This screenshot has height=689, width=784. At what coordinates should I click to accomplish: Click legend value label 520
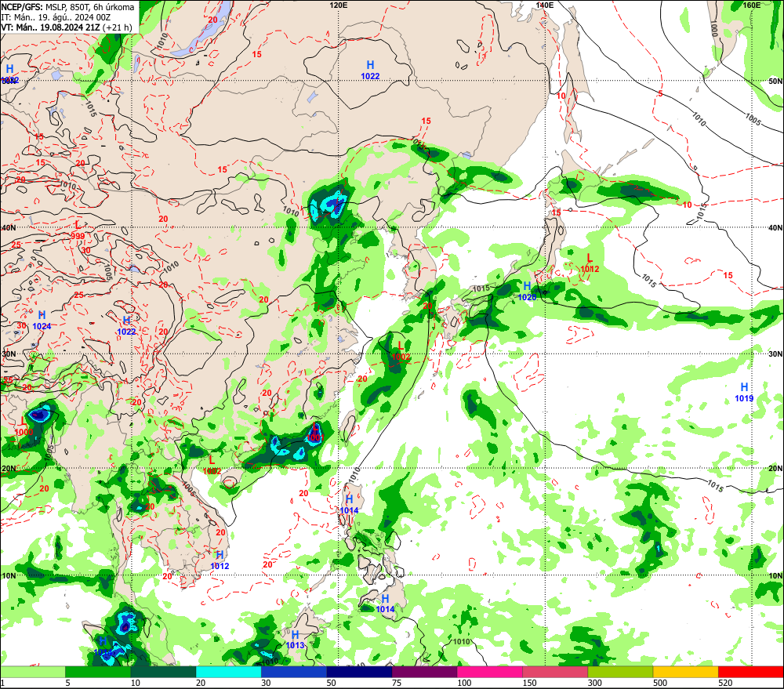click(x=725, y=683)
